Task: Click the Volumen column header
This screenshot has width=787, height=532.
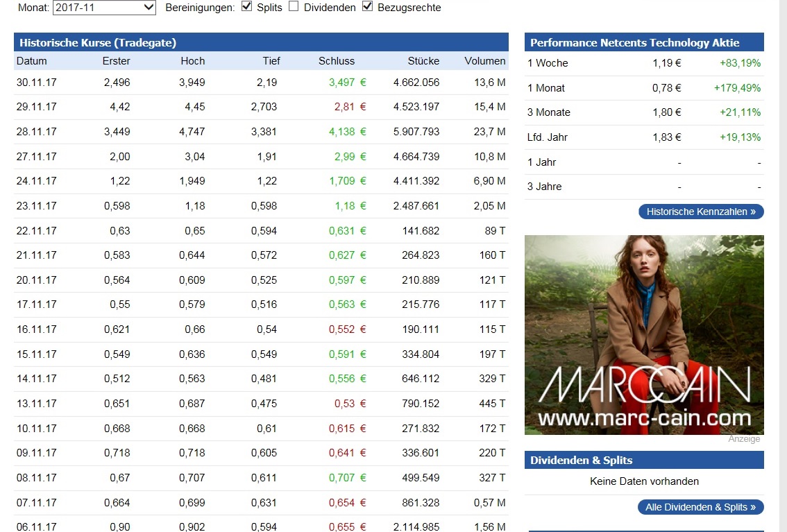Action: 484,61
